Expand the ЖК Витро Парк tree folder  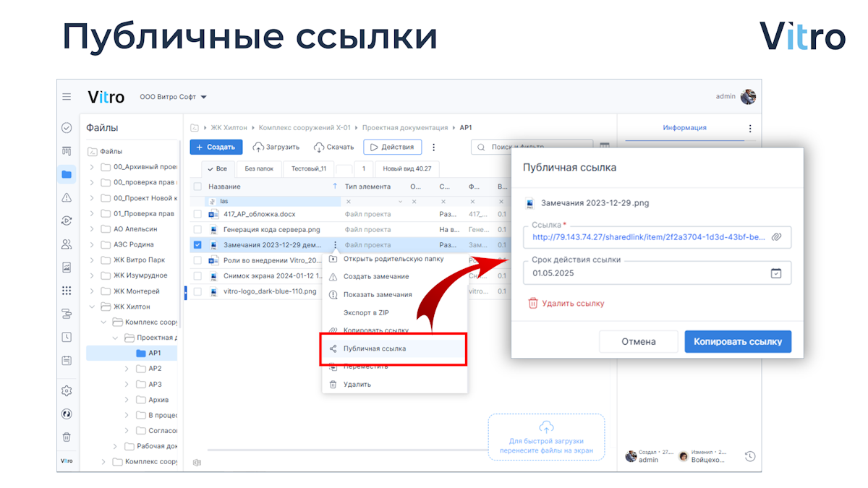(92, 260)
